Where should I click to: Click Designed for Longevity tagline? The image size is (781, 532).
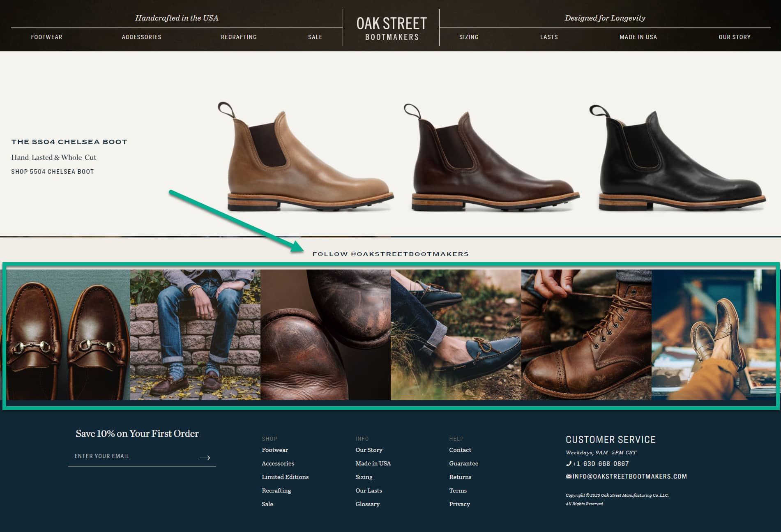605,18
